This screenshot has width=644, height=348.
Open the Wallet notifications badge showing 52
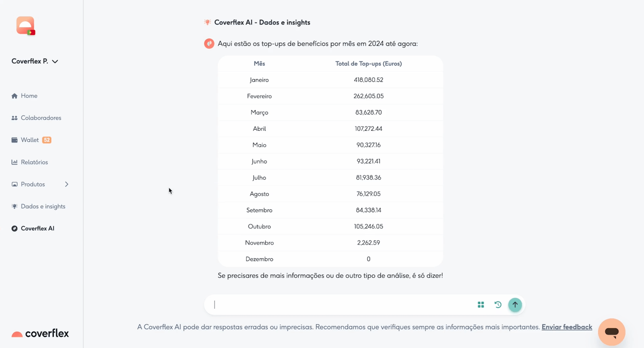click(47, 140)
